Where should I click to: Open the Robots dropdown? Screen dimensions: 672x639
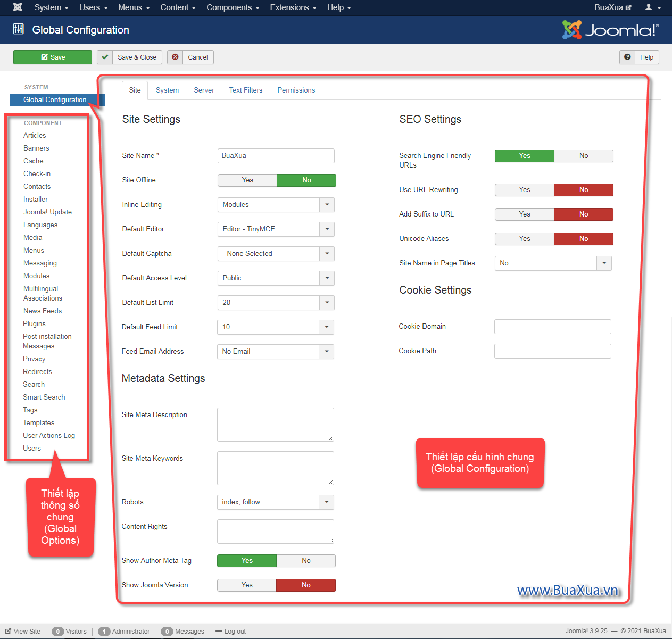(x=276, y=502)
